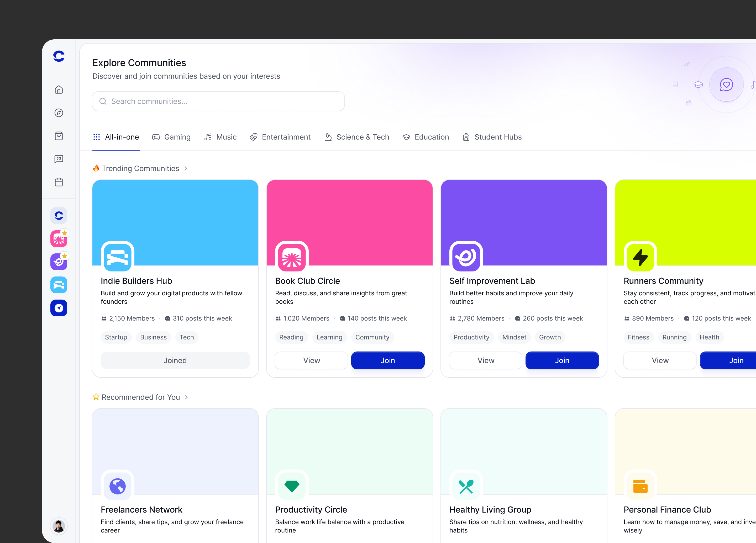Switch to the Gaming tab

pos(171,137)
